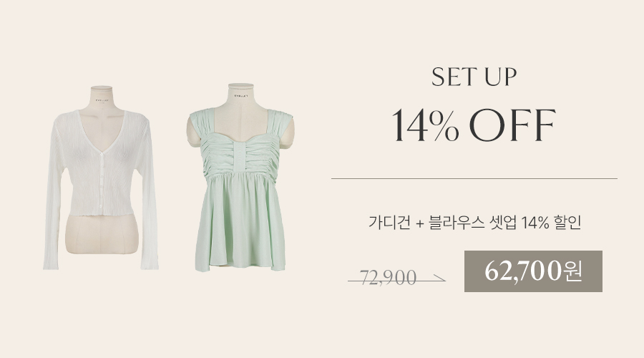Click the crossed-out 72,900 original price
This screenshot has width=644, height=358.
point(388,278)
